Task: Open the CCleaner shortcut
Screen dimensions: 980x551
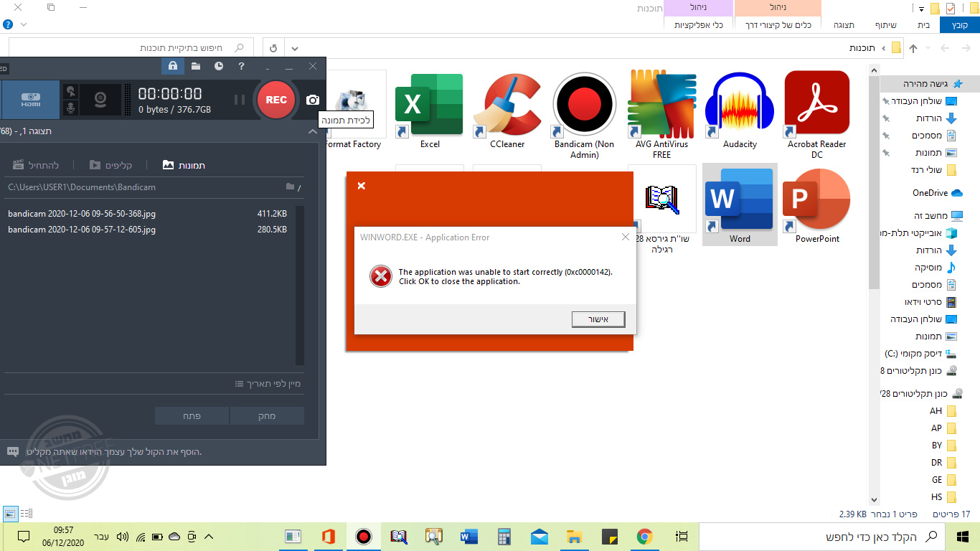Action: coord(507,111)
